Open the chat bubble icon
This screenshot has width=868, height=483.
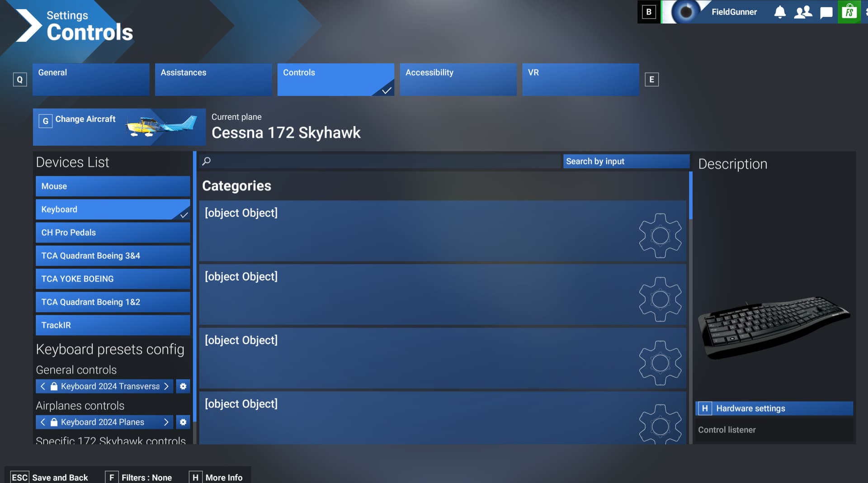(826, 12)
